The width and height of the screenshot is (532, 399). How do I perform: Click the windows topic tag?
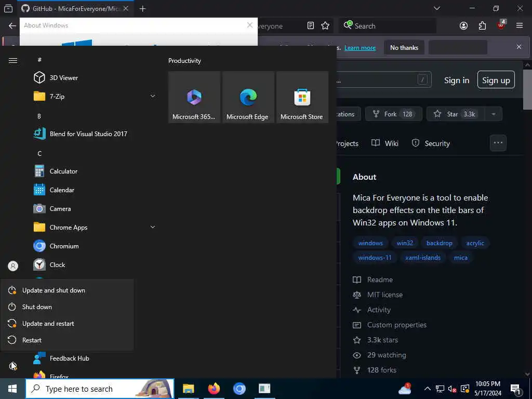point(370,243)
